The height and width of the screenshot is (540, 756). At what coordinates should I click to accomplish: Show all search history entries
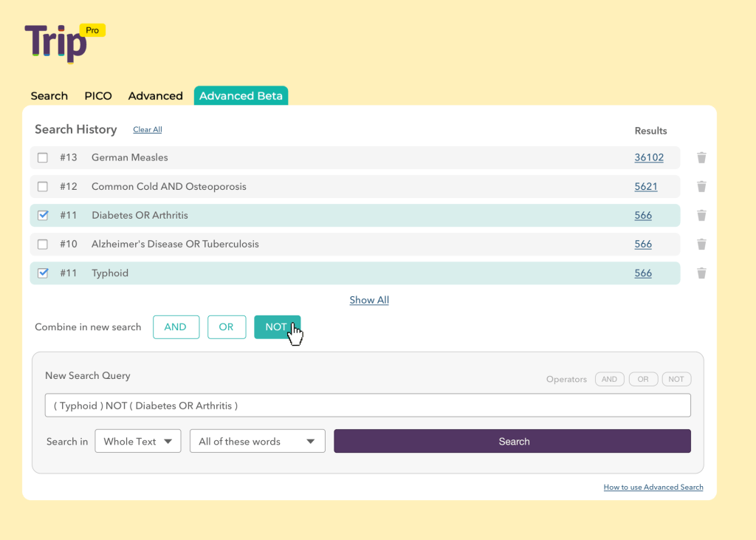(369, 300)
